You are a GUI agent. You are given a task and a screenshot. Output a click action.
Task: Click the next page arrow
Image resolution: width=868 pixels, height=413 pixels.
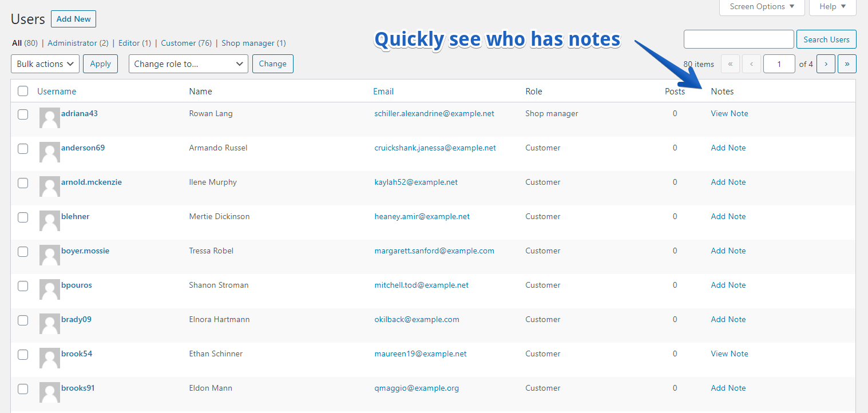(826, 63)
